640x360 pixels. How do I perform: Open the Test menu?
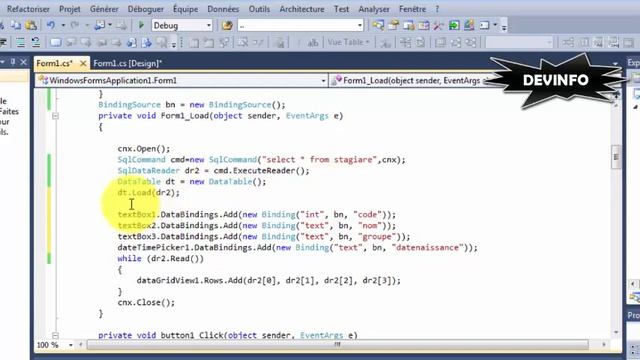coord(341,9)
